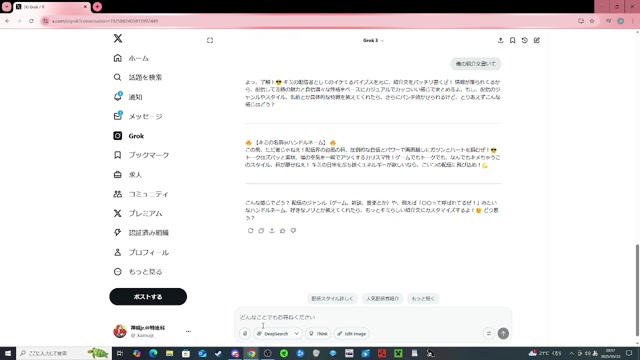Screen dimensions: 640x360
Task: Click the Windows taskbar search box
Action: 64,353
